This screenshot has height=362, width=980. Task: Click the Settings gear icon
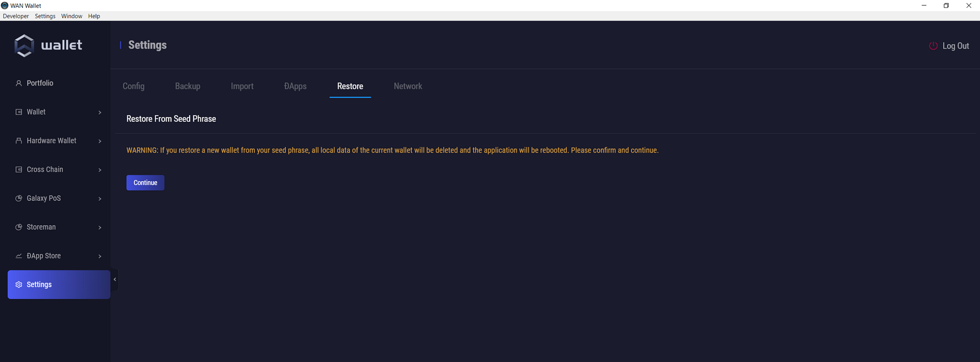tap(19, 284)
